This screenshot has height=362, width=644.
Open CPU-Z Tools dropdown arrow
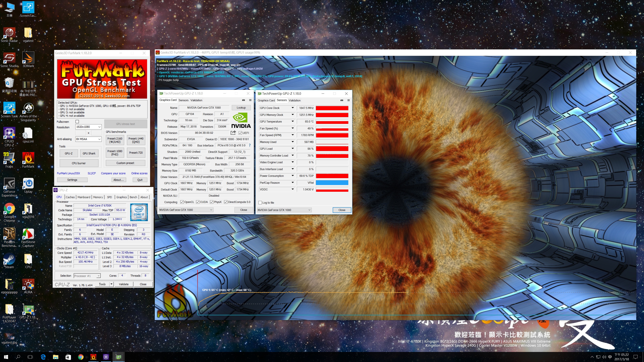pos(112,284)
